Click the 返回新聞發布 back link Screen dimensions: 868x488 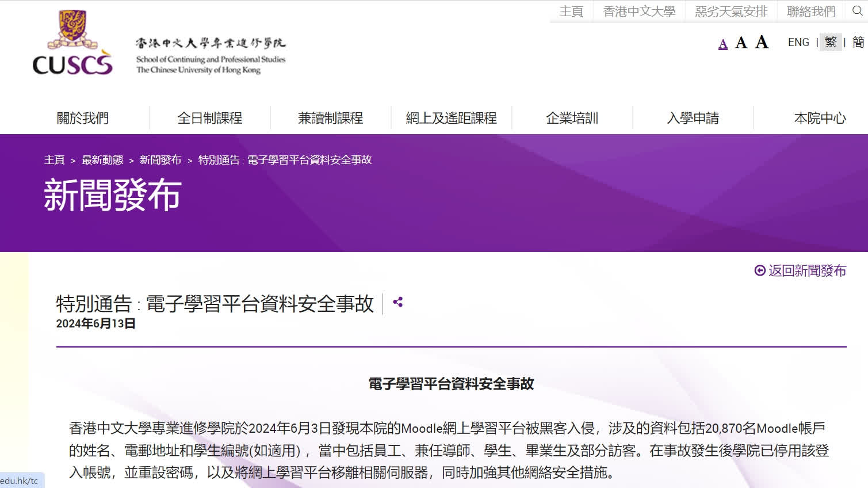tap(800, 270)
